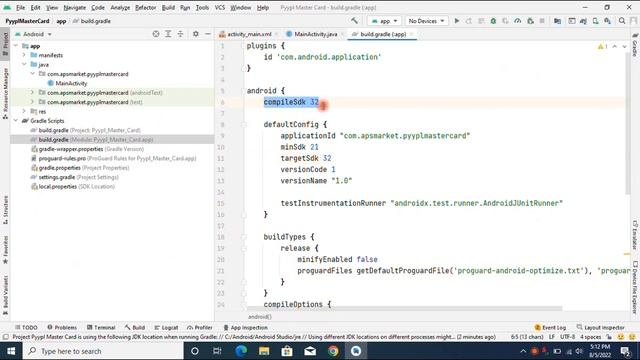
Task: Open the Android project view dropdown
Action: pyautogui.click(x=33, y=34)
